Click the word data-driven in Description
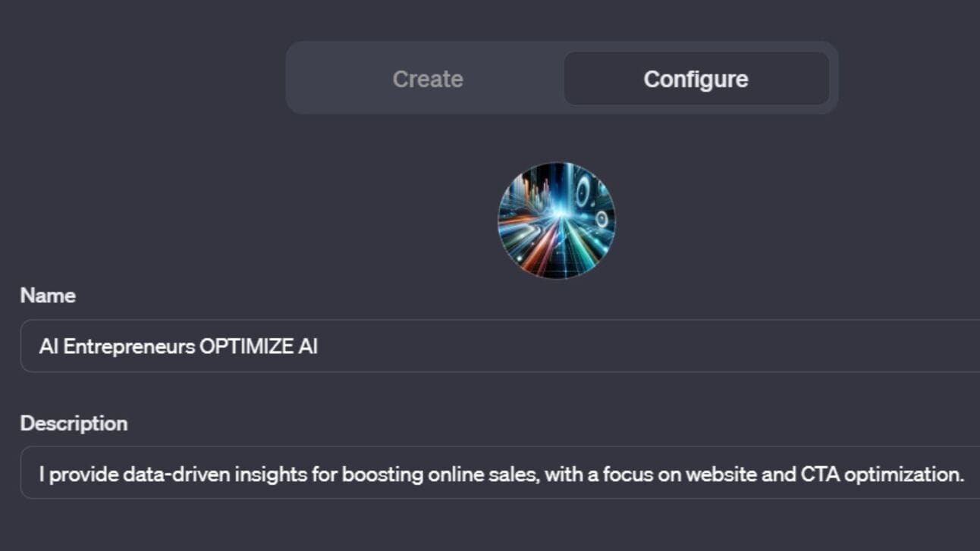The height and width of the screenshot is (551, 980). tap(177, 474)
